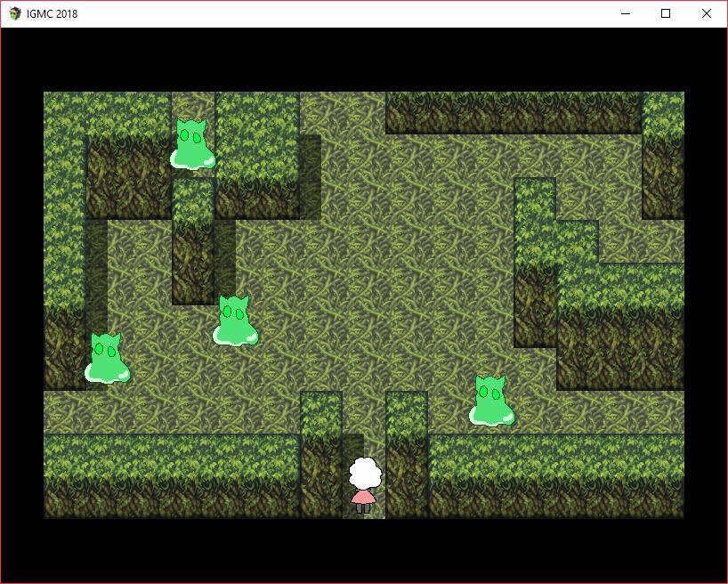Maximize the IGMC 2018 window

coord(666,13)
